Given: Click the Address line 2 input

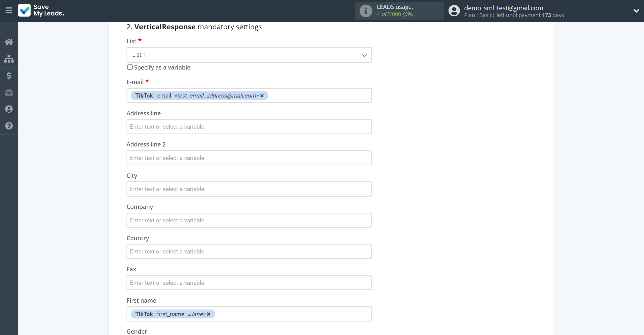Looking at the screenshot, I should (x=249, y=158).
